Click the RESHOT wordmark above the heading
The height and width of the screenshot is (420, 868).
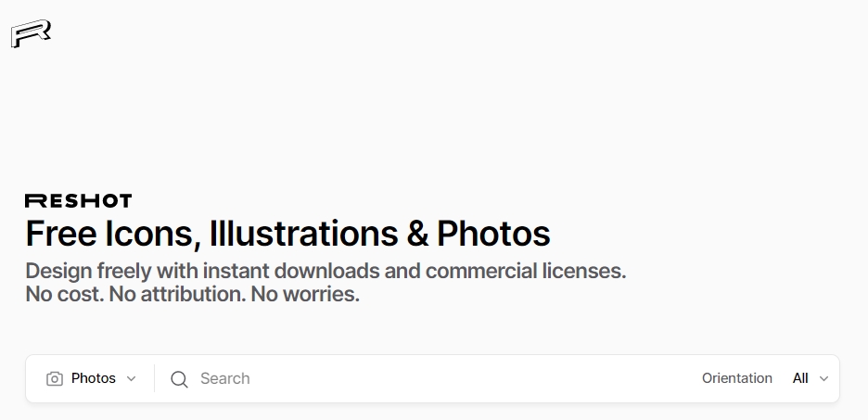(x=78, y=200)
